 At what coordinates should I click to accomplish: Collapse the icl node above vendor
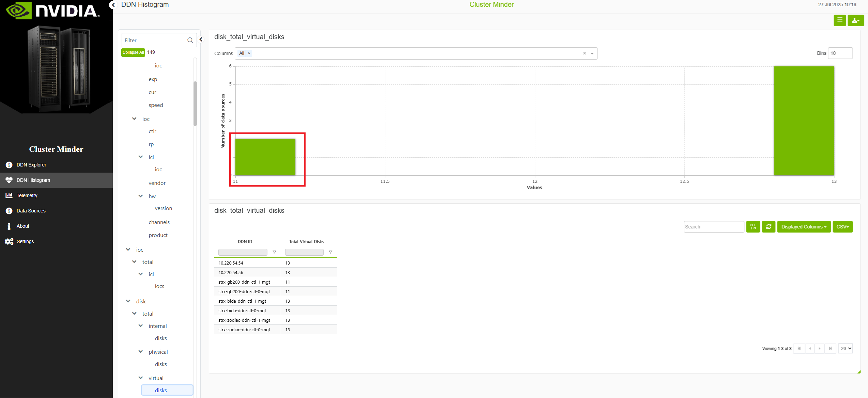coord(140,157)
